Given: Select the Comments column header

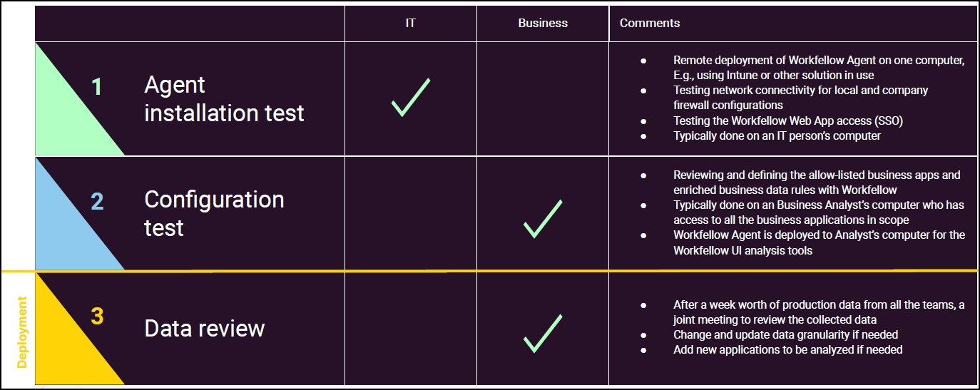Looking at the screenshot, I should click(649, 23).
